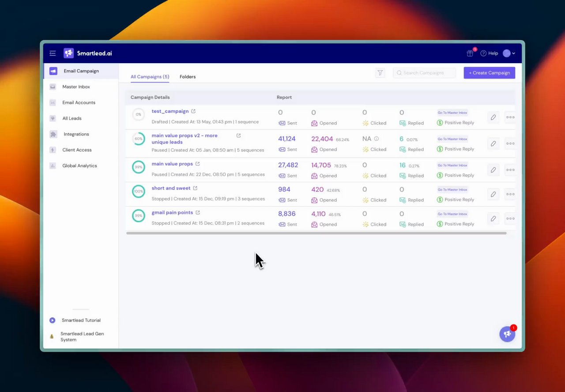Open external link icon beside gmail pain points
565x392 pixels.
pyautogui.click(x=198, y=212)
